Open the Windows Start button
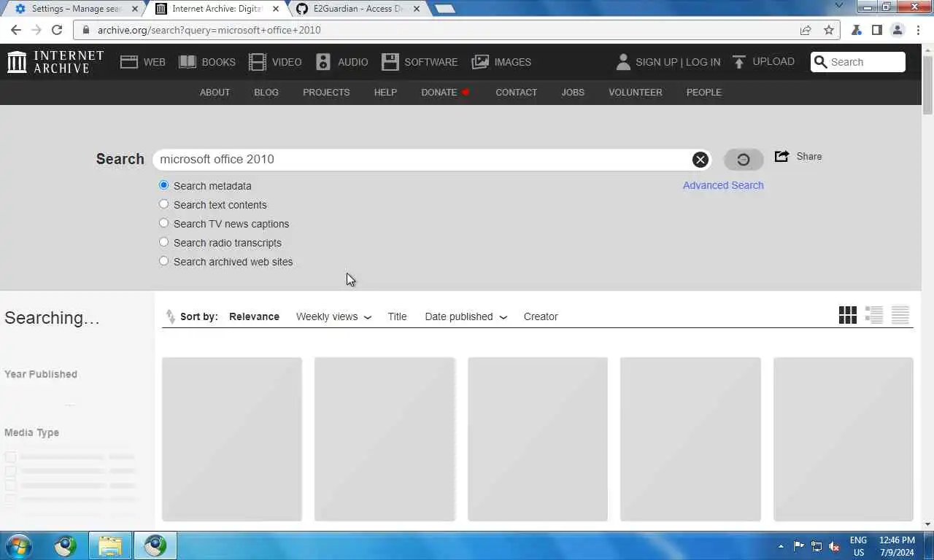Viewport: 934px width, 560px height. point(18,545)
